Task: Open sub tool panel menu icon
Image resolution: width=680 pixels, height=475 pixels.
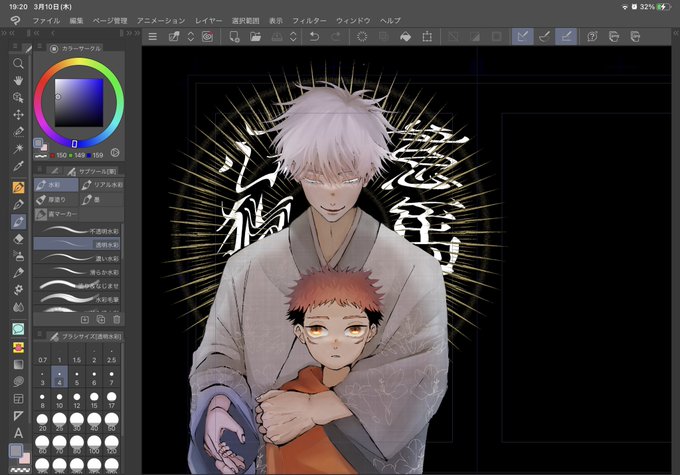Action: (39, 170)
